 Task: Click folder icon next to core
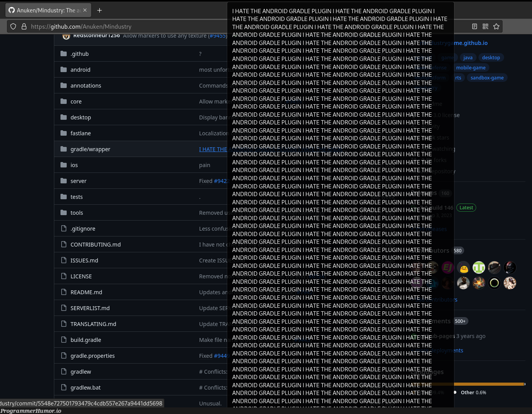(x=64, y=101)
